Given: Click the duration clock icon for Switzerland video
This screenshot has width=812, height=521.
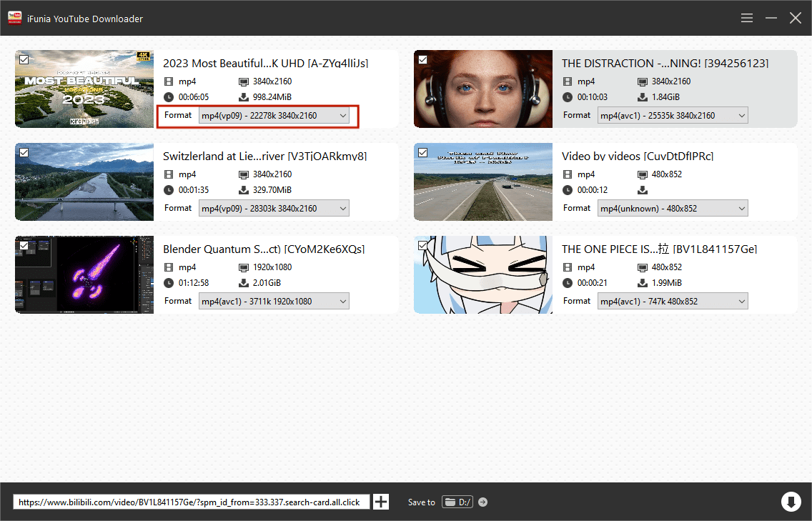Looking at the screenshot, I should pos(169,190).
